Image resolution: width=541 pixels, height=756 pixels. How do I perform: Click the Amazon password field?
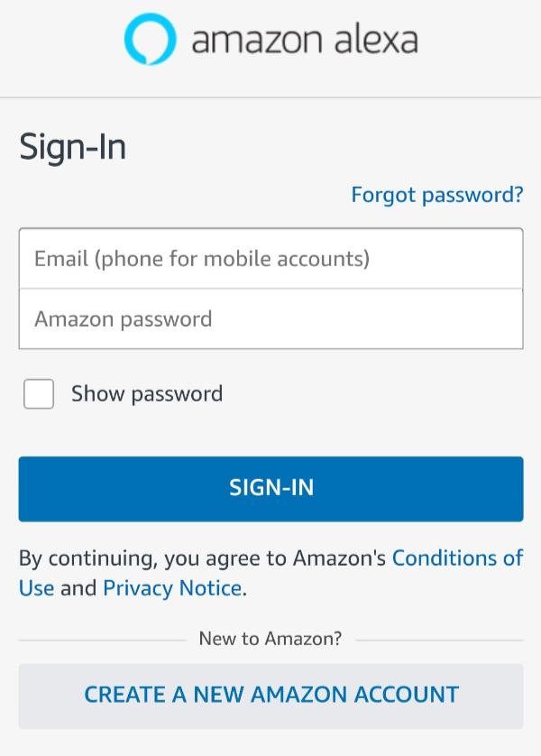(270, 318)
